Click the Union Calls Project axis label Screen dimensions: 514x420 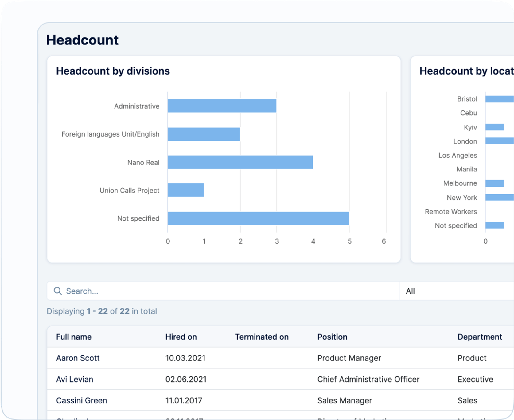point(129,191)
